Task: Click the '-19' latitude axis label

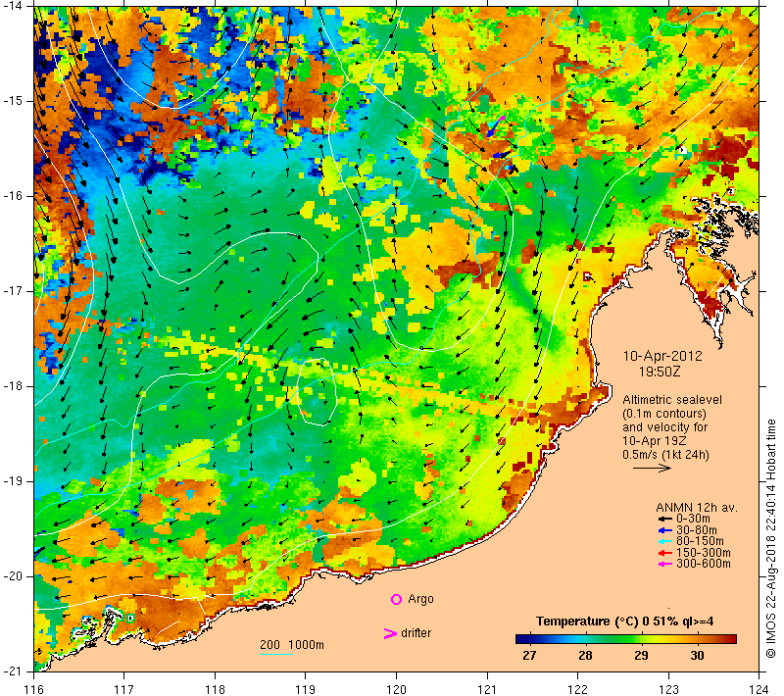Action: tap(13, 481)
